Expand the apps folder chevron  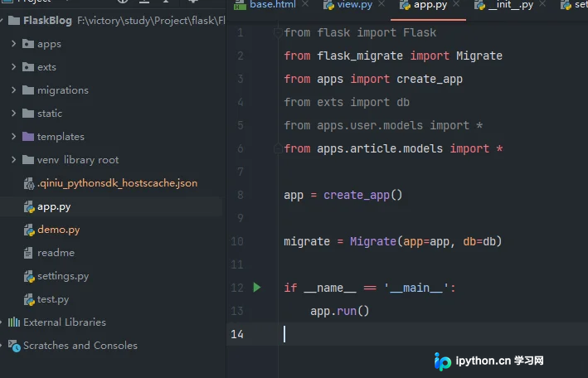click(13, 43)
